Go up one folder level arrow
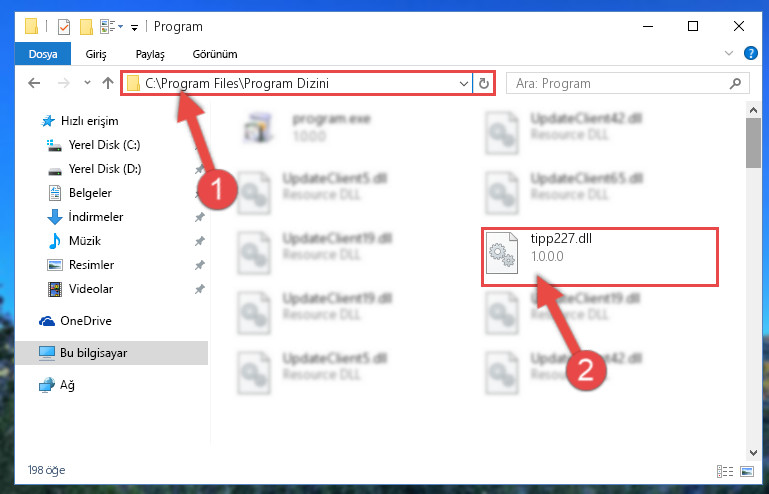769x494 pixels. pyautogui.click(x=108, y=83)
